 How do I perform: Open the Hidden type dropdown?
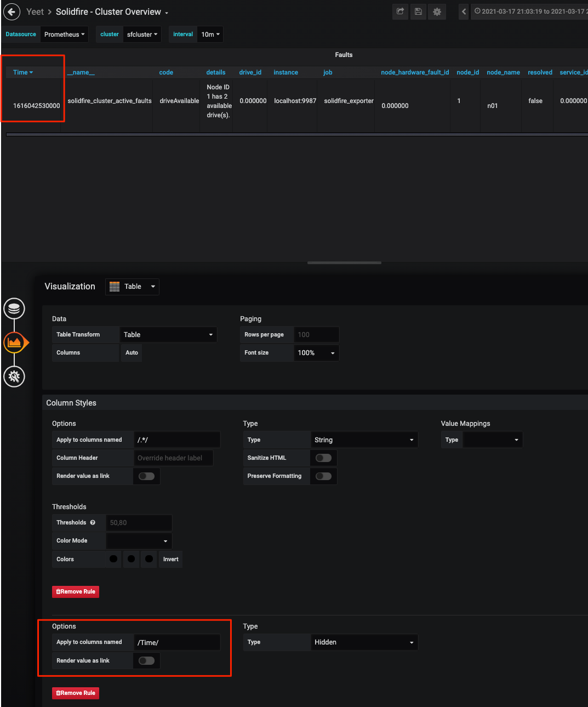(364, 642)
